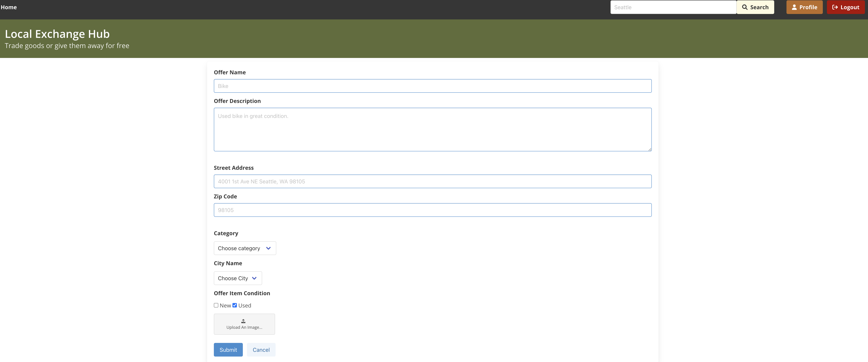Enable the New condition checkbox
The height and width of the screenshot is (362, 868).
(216, 306)
